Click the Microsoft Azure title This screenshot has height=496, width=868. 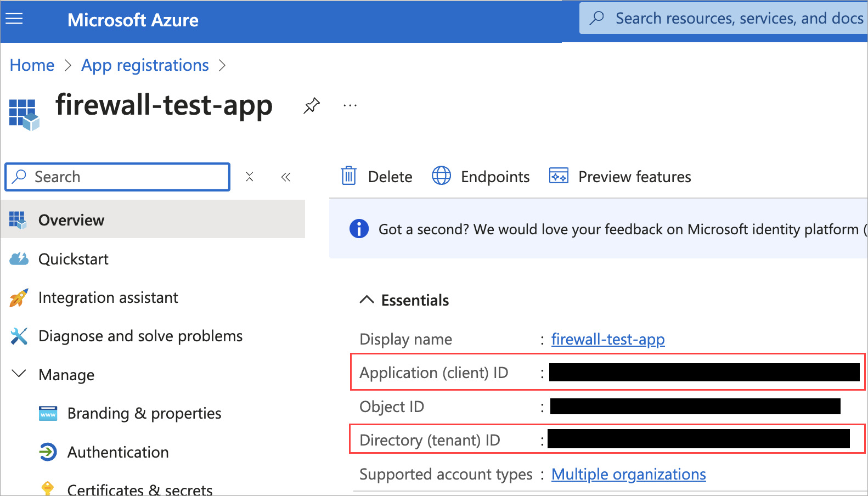(x=133, y=20)
